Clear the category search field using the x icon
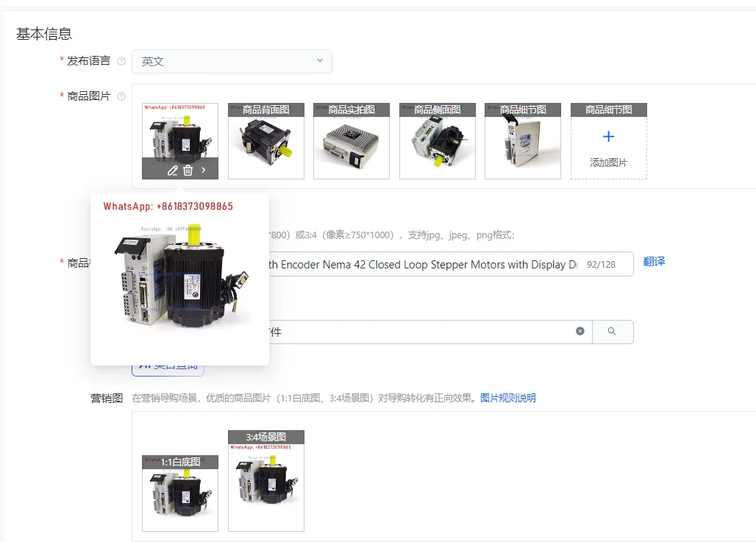 click(580, 331)
